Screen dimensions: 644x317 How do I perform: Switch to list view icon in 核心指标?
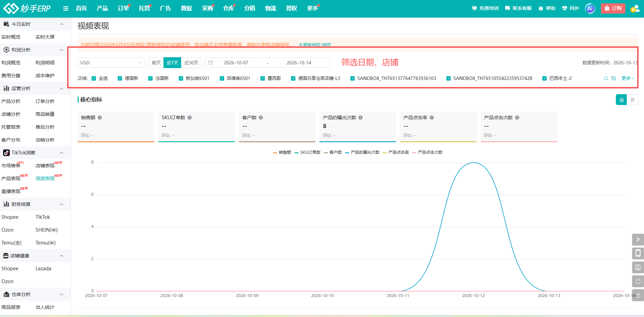pyautogui.click(x=632, y=100)
